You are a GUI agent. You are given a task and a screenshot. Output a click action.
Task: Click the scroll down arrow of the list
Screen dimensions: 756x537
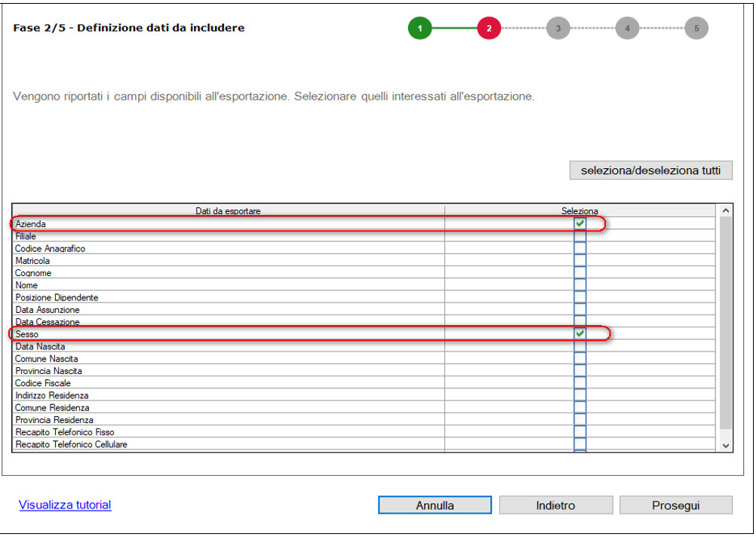point(726,446)
